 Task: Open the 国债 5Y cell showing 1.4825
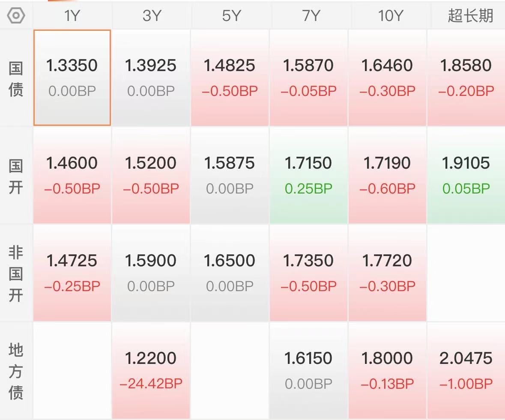[230, 77]
